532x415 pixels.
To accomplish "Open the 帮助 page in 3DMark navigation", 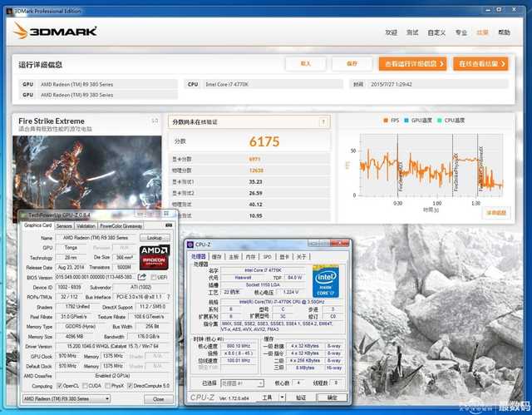I will pyautogui.click(x=504, y=32).
